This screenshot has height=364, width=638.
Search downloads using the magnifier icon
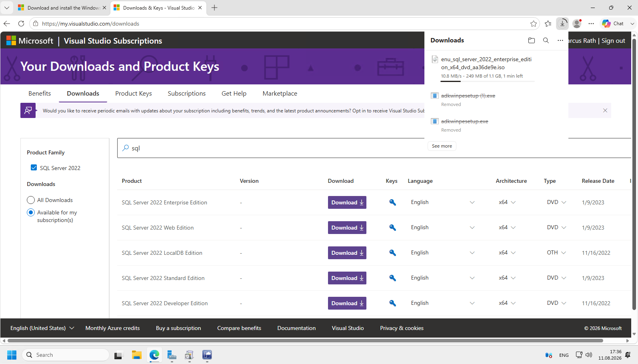(546, 40)
